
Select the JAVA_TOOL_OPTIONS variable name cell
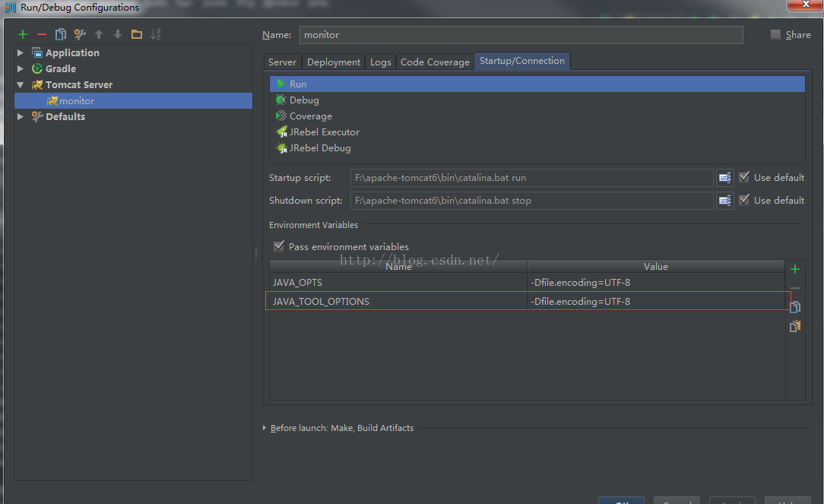pyautogui.click(x=398, y=301)
